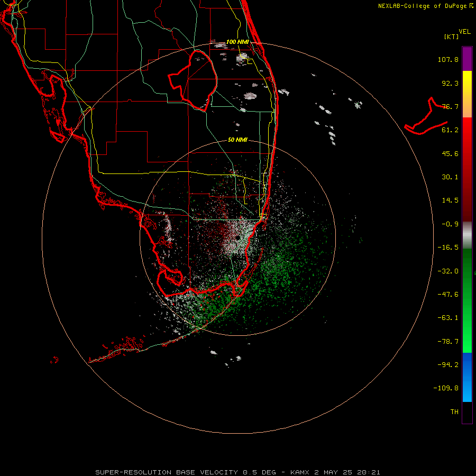Click the 107.8 velocity scale value

[x=448, y=59]
